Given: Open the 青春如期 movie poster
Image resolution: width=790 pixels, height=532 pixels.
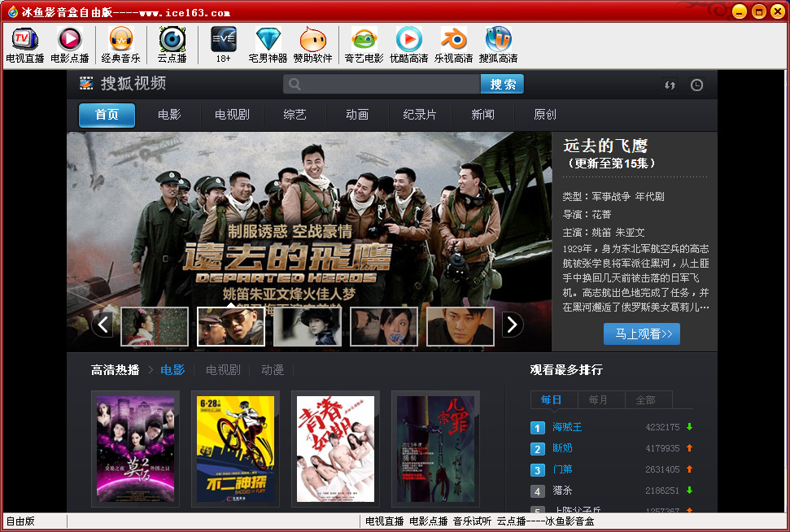Looking at the screenshot, I should point(335,449).
